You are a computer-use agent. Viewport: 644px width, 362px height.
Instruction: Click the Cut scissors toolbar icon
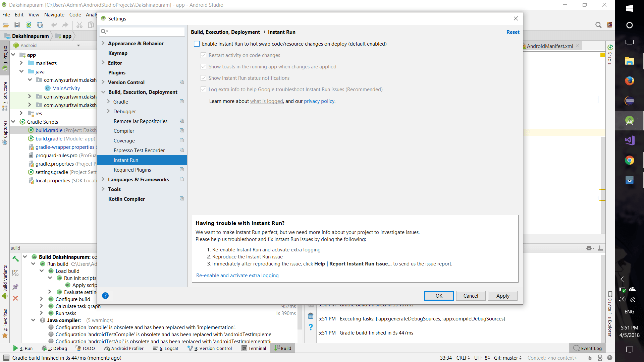click(x=79, y=25)
